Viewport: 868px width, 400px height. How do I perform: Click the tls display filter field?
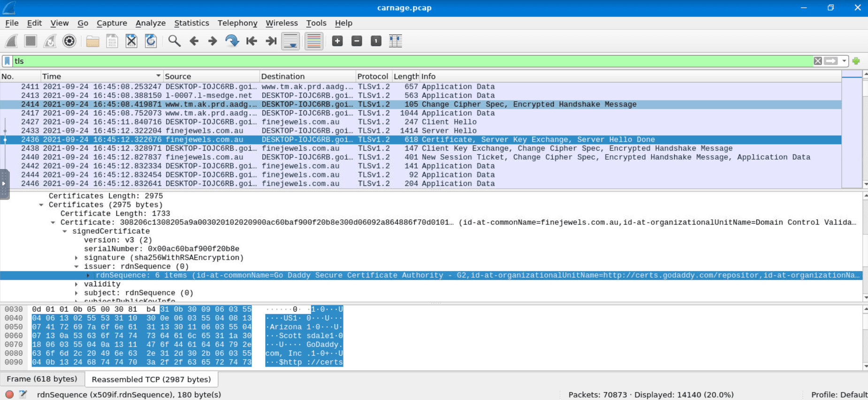[413, 61]
